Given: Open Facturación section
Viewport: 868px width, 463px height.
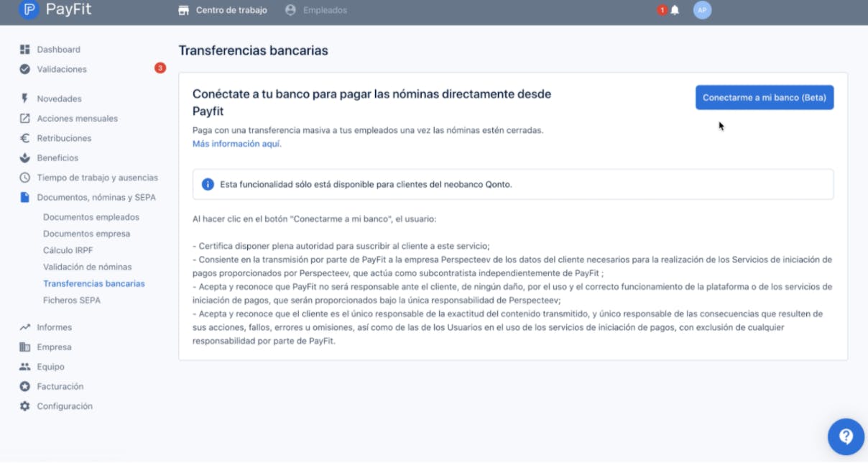Looking at the screenshot, I should point(60,386).
